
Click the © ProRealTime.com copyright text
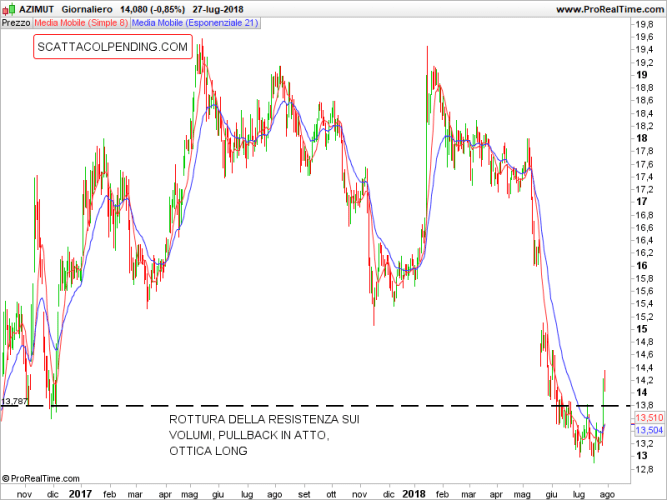pos(41,479)
